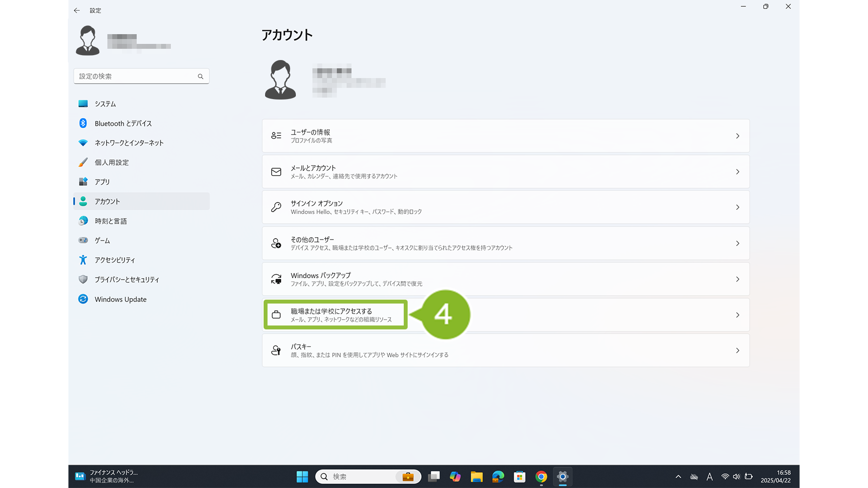
Task: Open システム in the sidebar
Action: pyautogui.click(x=142, y=104)
